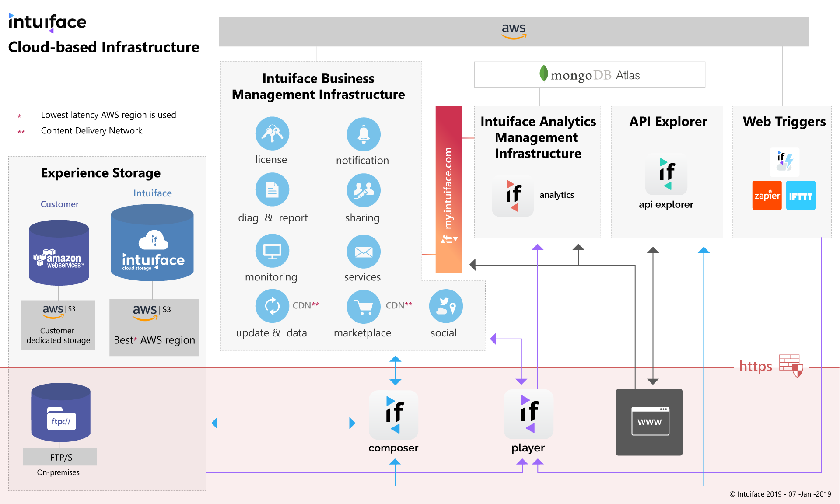Click the IFTTT blue logo
This screenshot has height=504, width=840.
801,195
